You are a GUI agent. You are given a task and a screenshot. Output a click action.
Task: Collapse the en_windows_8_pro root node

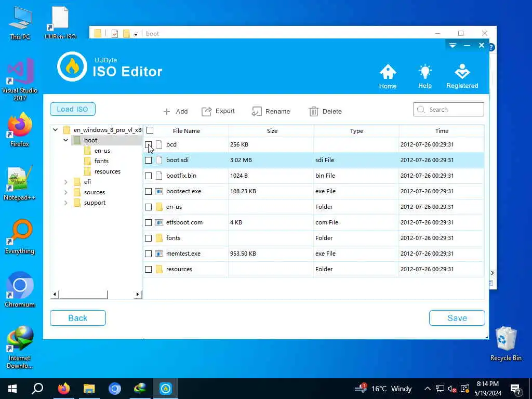pyautogui.click(x=55, y=129)
